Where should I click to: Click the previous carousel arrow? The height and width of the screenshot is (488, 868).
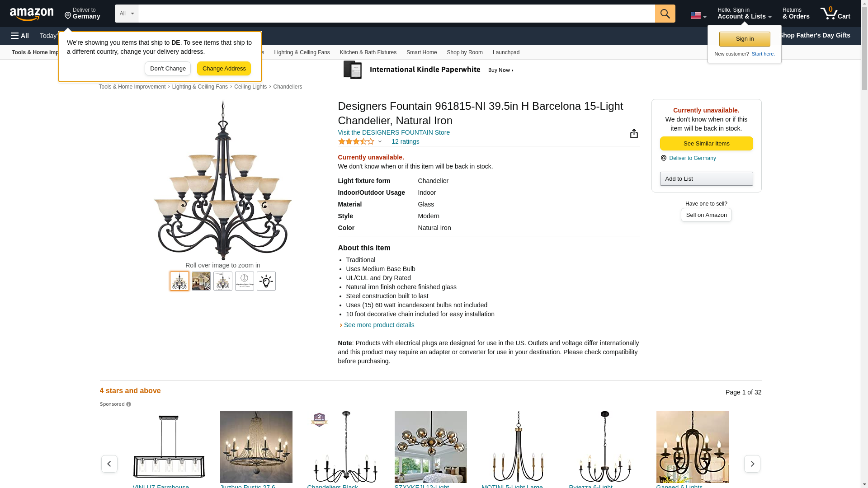coord(109,464)
